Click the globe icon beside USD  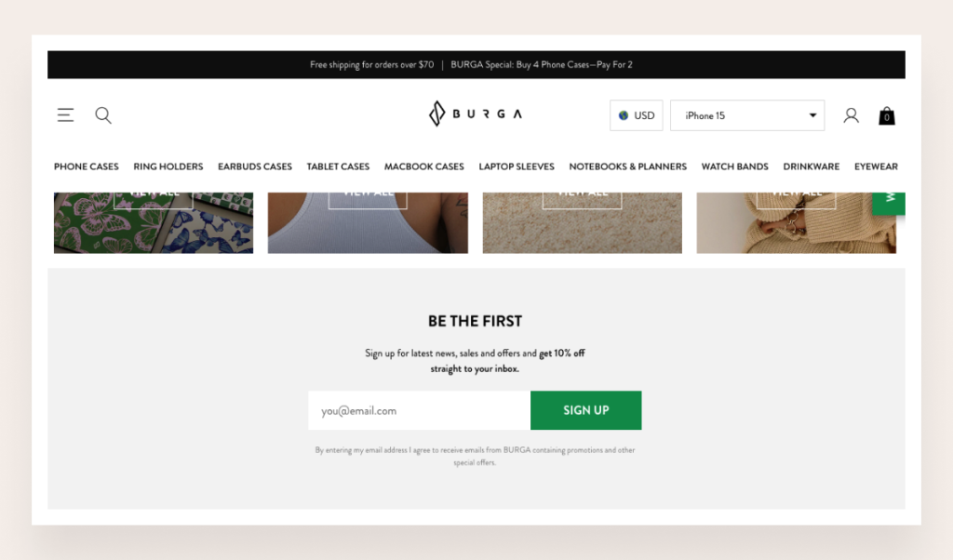623,115
